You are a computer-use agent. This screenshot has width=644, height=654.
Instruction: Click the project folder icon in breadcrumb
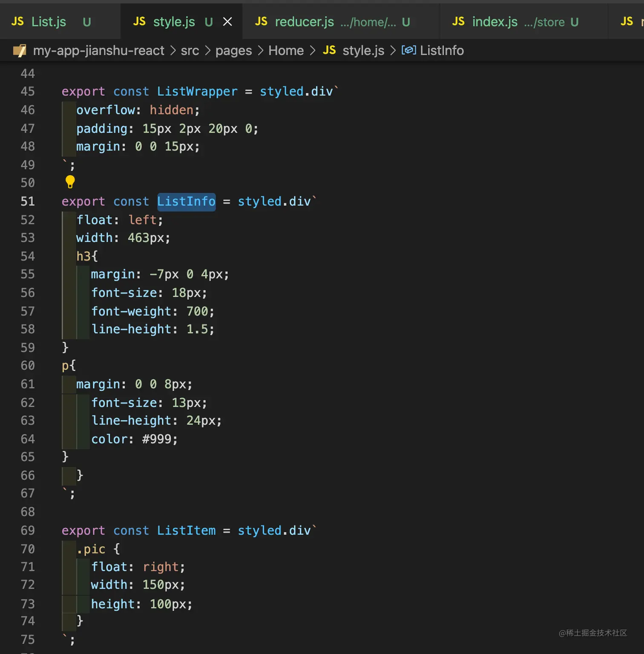[x=20, y=51]
